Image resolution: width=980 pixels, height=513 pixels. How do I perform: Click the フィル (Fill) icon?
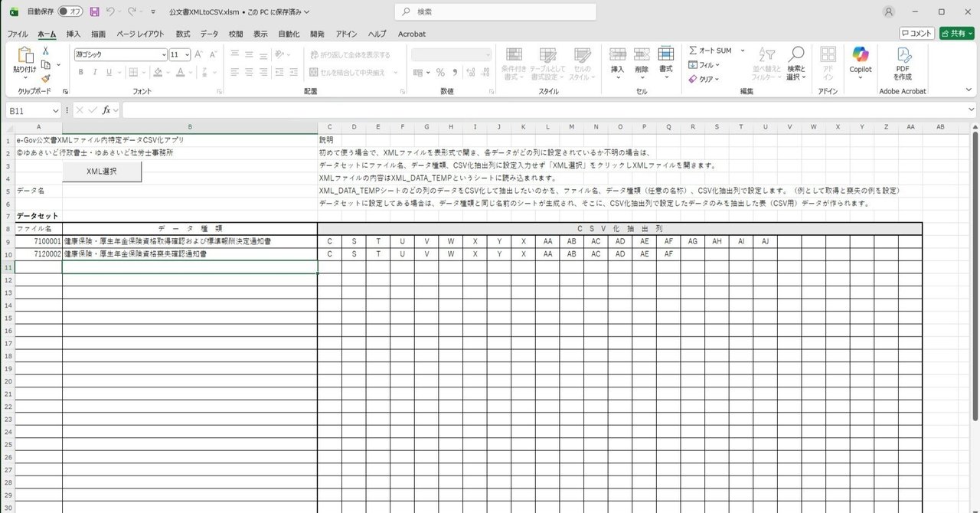(x=693, y=65)
